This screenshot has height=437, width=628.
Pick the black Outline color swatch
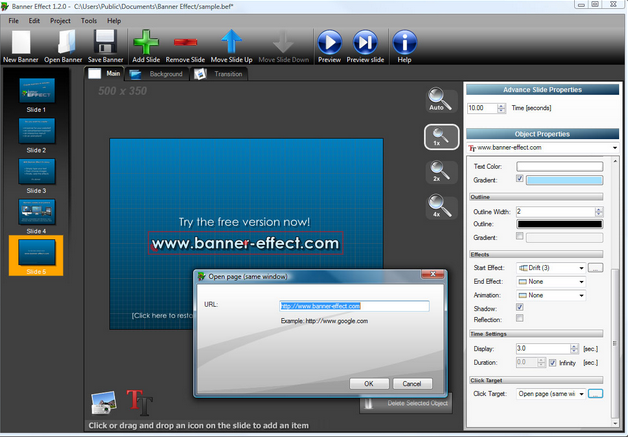point(560,224)
